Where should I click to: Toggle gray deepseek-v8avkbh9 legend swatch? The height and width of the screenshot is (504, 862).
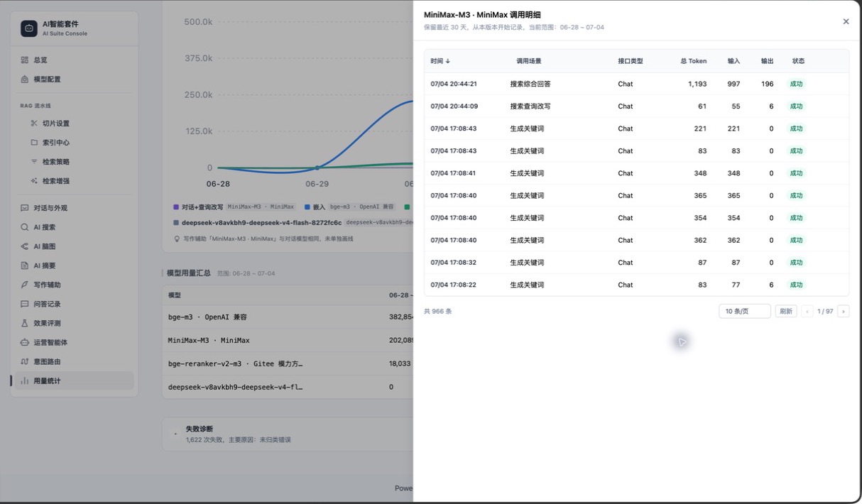click(176, 222)
